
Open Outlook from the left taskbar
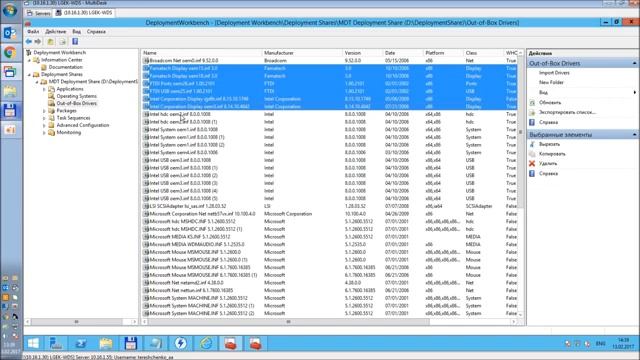10,32
